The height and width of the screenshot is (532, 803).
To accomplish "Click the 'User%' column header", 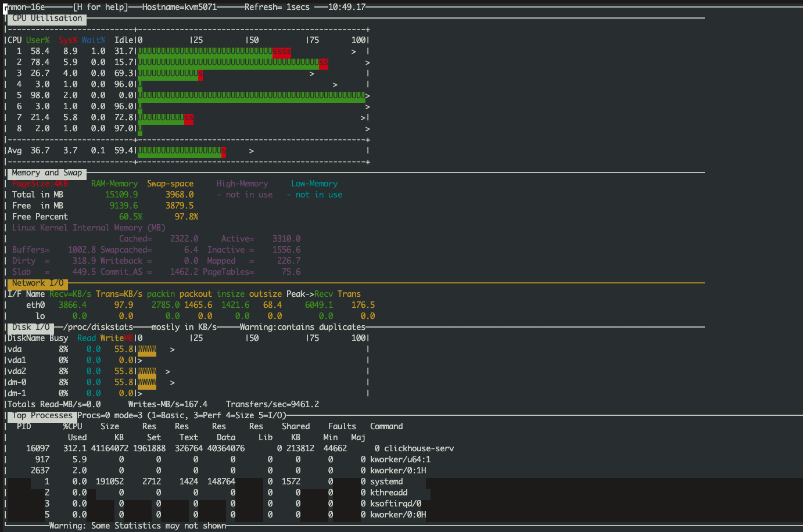I will click(38, 40).
